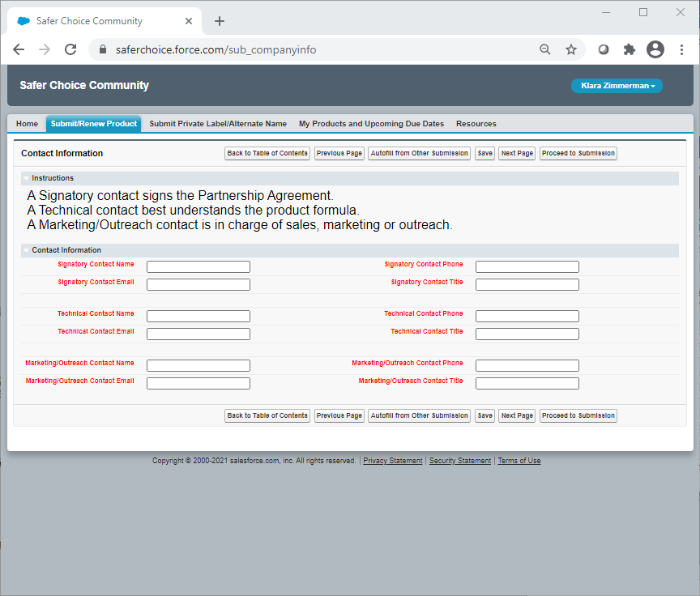The image size is (700, 596).
Task: Click the Signatory Contact Name field
Action: [x=198, y=267]
